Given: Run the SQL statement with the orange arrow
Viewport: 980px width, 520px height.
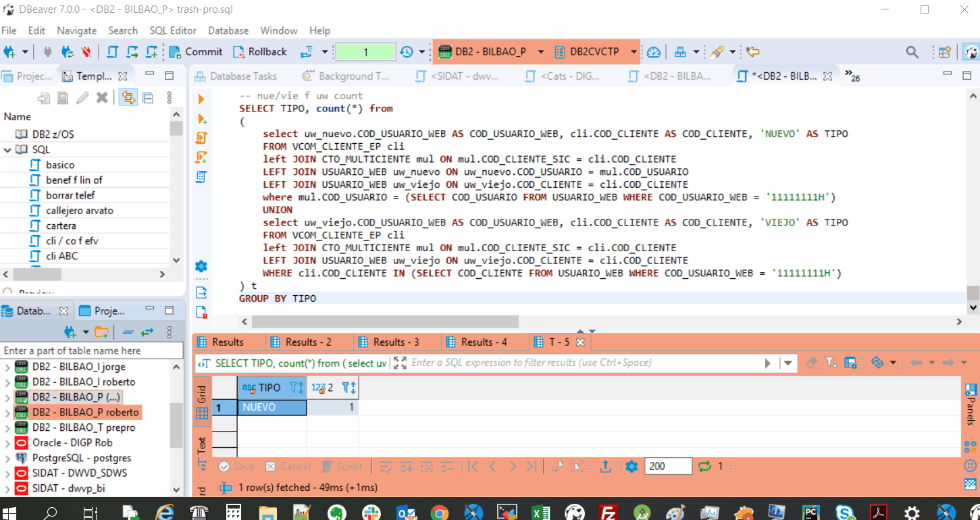Looking at the screenshot, I should click(x=201, y=99).
